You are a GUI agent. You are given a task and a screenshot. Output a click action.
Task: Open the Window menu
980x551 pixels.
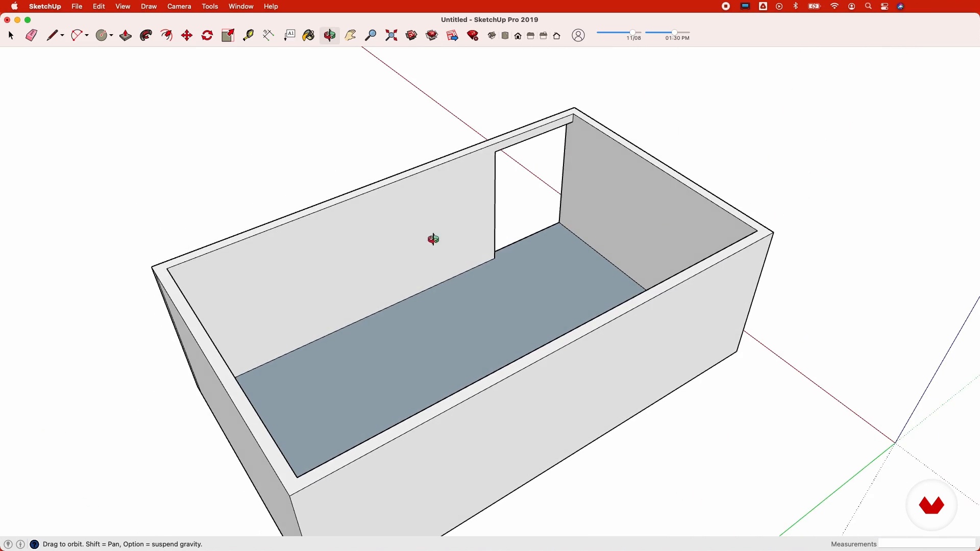click(x=241, y=7)
